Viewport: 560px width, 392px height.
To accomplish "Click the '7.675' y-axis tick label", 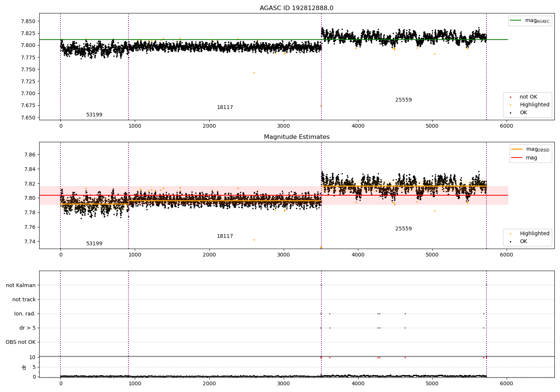I will [28, 106].
